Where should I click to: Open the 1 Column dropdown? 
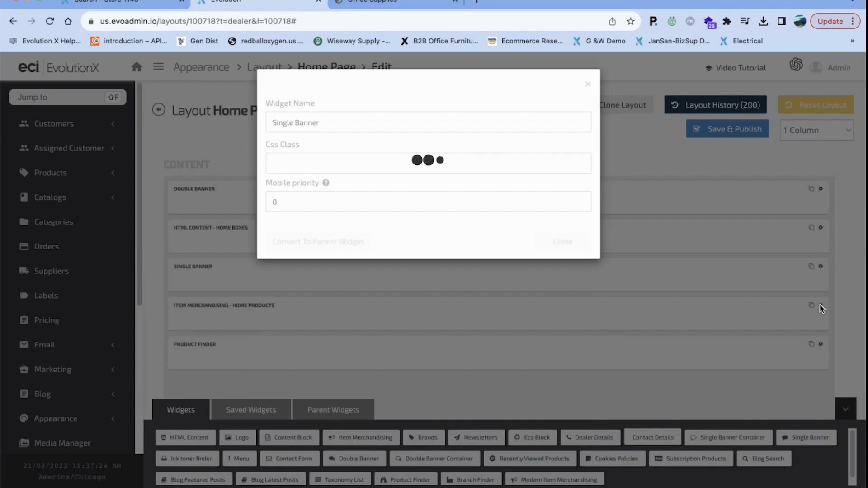coord(816,130)
